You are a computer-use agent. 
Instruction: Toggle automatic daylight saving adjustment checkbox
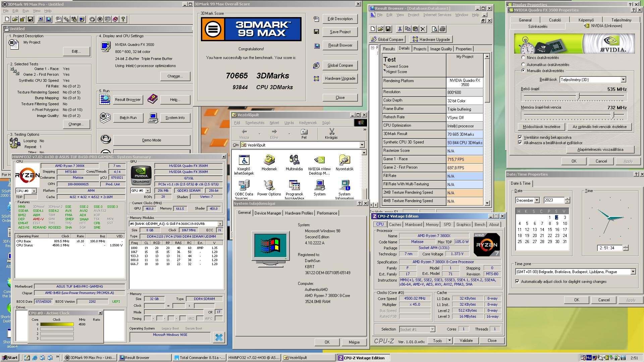517,282
